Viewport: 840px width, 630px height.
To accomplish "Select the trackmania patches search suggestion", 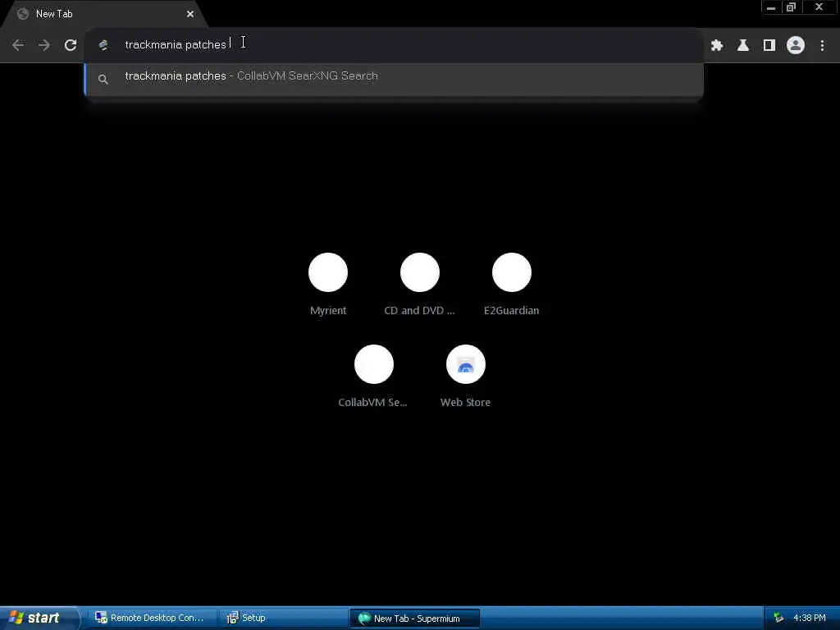I will [394, 79].
